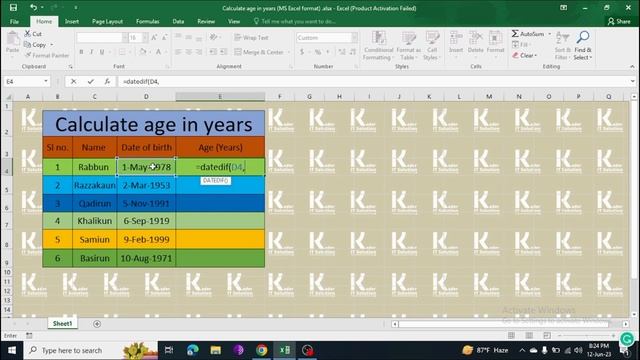Click cell with 2-Mar-1953
The height and width of the screenshot is (360, 640).
pyautogui.click(x=146, y=185)
